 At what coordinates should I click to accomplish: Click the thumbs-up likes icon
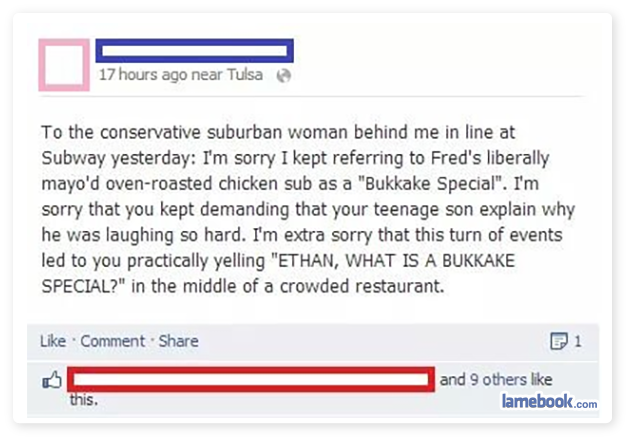point(51,380)
